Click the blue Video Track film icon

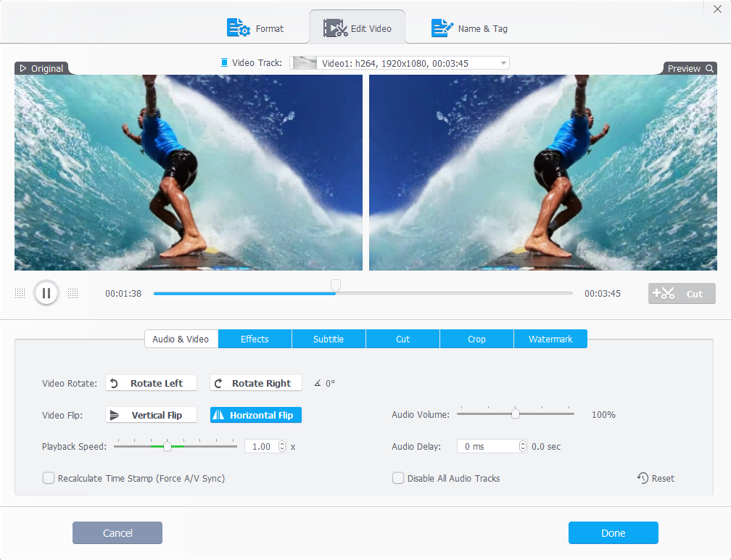pos(224,62)
